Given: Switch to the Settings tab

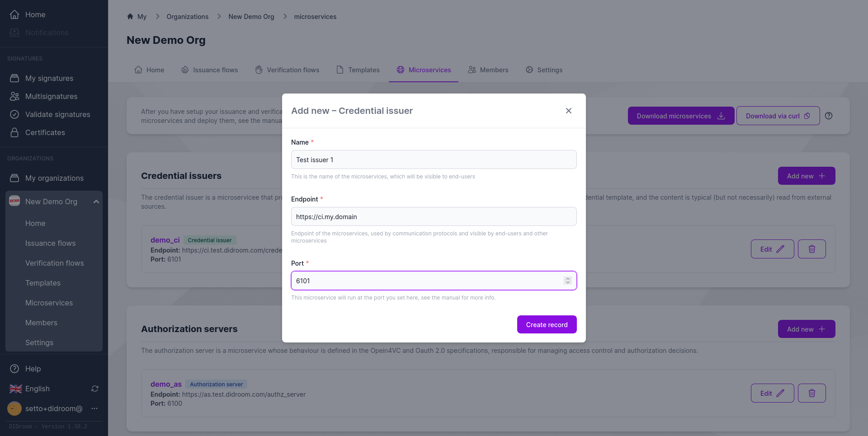Looking at the screenshot, I should pyautogui.click(x=544, y=70).
